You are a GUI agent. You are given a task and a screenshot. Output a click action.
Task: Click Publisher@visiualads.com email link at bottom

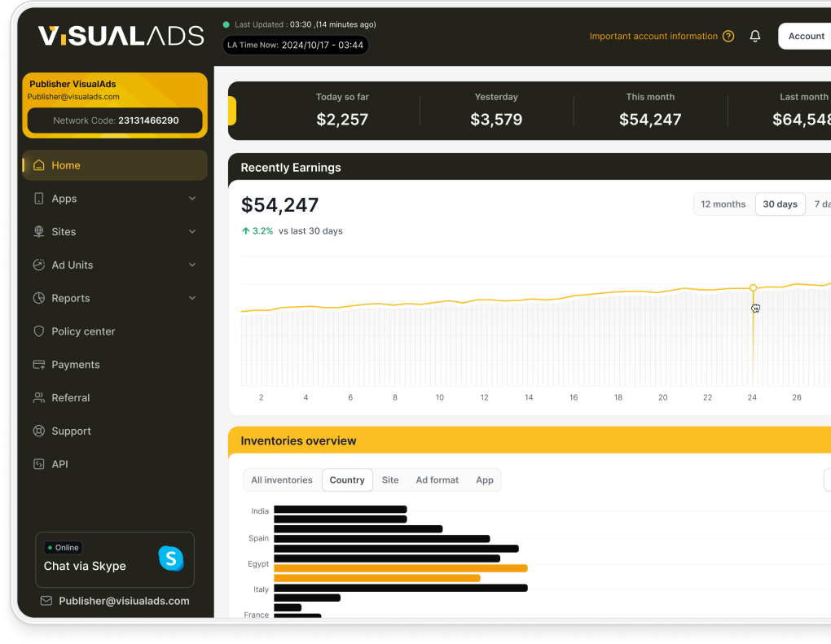124,601
